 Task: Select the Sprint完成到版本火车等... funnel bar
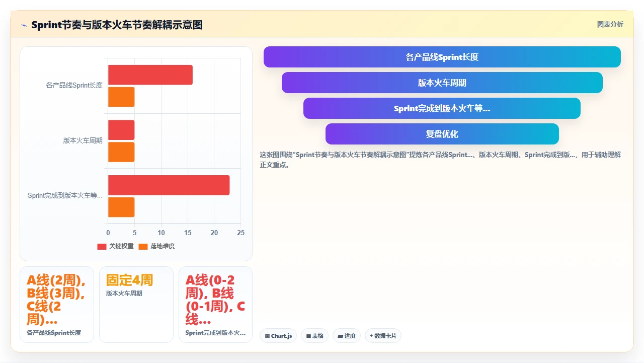pos(442,108)
